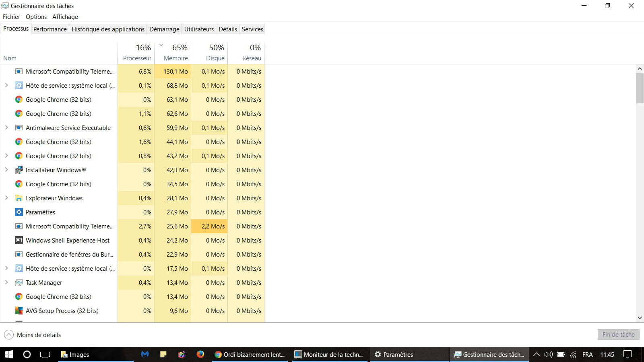Click the Chrome icon in the 34,5 Mo row
This screenshot has height=362, width=644.
(x=19, y=184)
